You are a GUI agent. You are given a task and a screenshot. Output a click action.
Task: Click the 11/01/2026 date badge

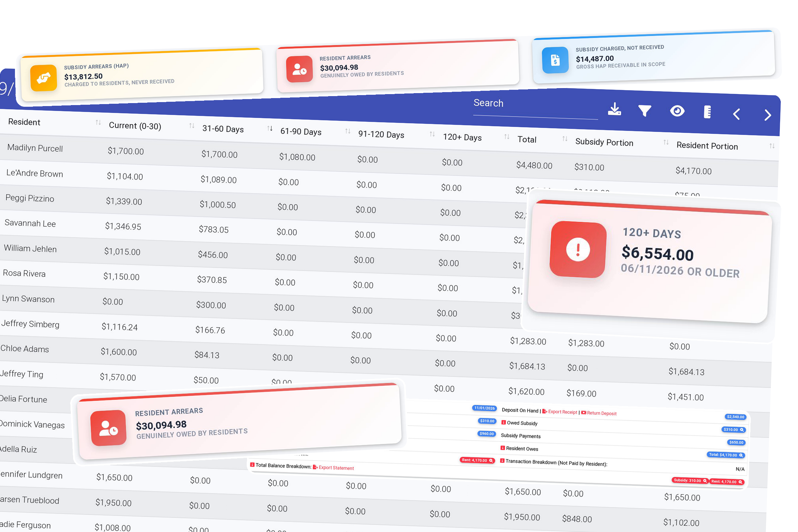coord(484,409)
